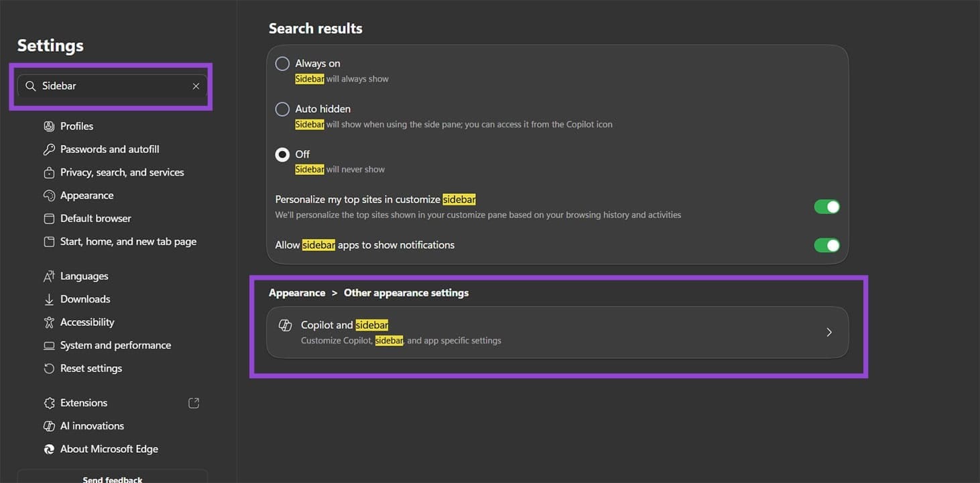Select the Auto hidden radio button
This screenshot has width=980, height=483.
click(x=282, y=109)
